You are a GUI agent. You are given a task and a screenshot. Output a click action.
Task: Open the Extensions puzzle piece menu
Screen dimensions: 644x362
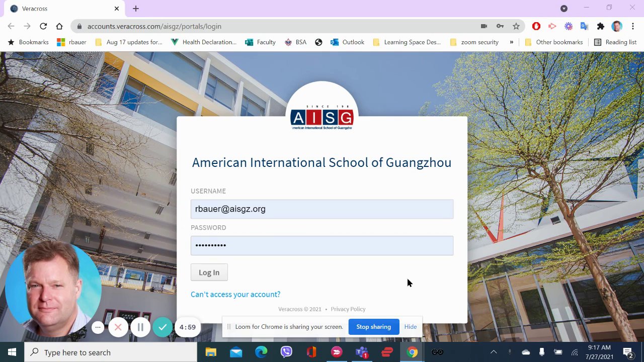point(600,26)
